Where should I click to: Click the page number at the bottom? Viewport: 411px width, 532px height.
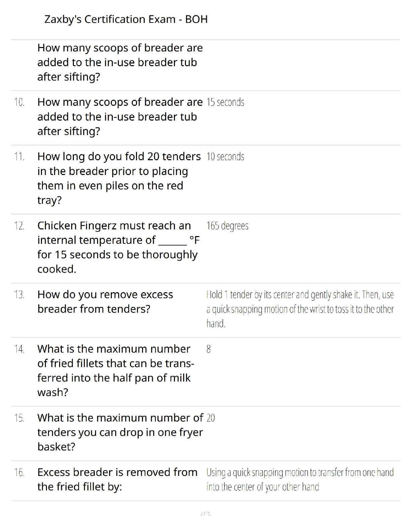coord(205,513)
